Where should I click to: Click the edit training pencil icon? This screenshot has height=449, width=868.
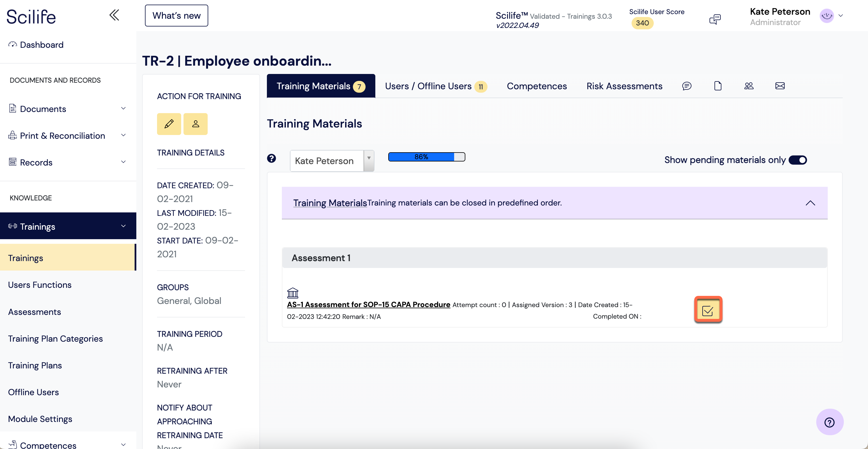(169, 124)
